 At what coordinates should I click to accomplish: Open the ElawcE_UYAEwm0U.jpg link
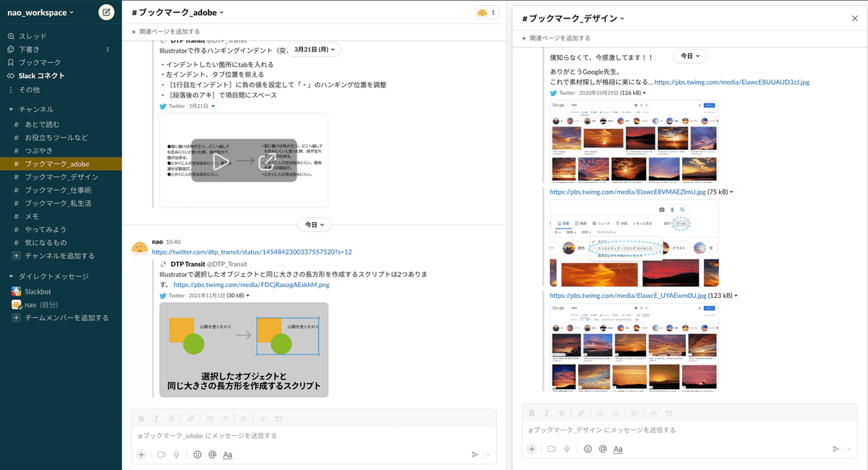click(629, 296)
